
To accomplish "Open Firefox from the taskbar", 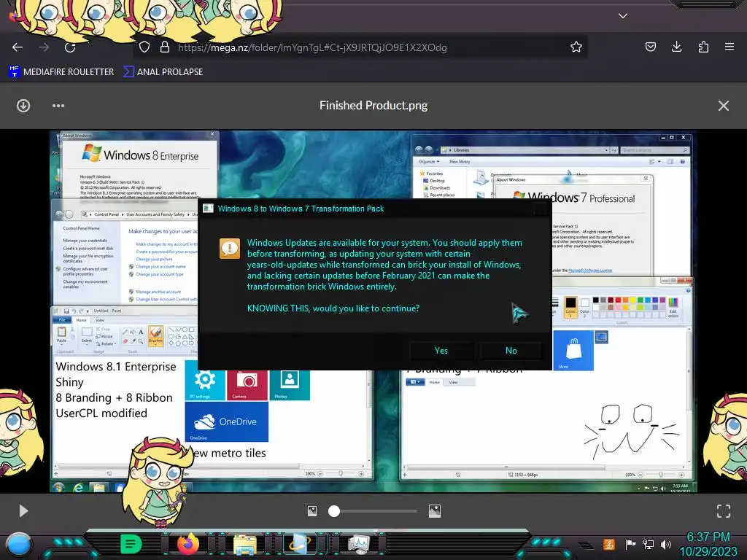I will (x=188, y=544).
